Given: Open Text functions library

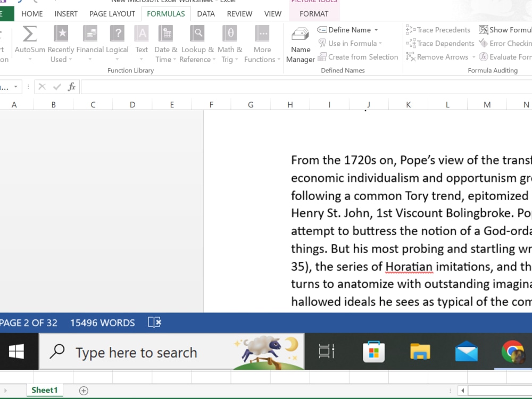Looking at the screenshot, I should click(142, 44).
